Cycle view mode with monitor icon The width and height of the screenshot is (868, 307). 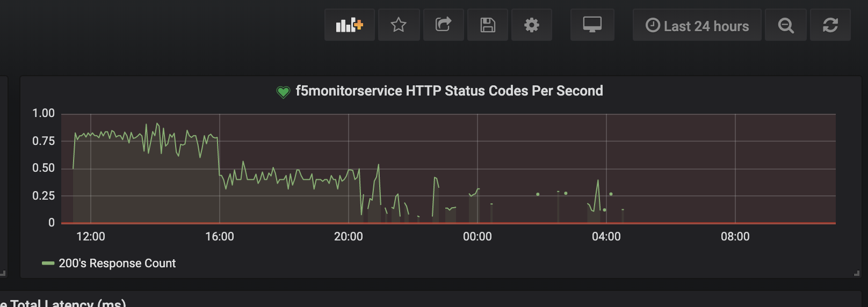point(592,25)
